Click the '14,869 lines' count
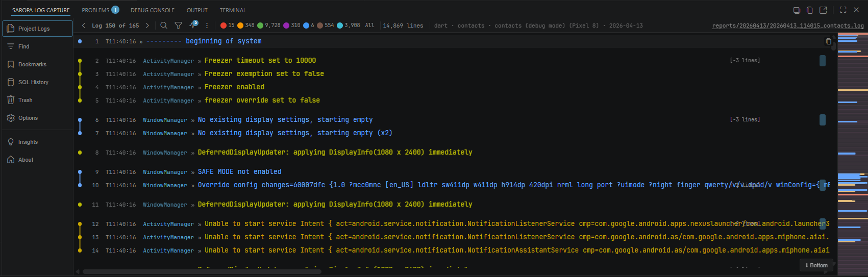Screen dimensions: 868x277 coord(403,26)
